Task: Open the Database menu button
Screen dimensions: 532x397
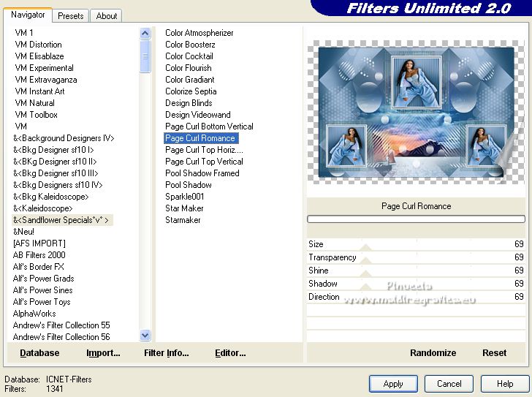Action: click(39, 353)
